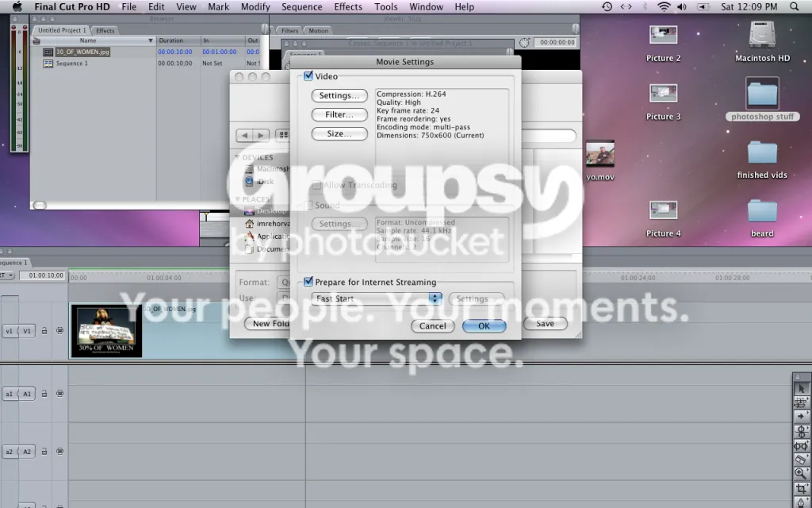
Task: Open the Effects menu
Action: (x=348, y=6)
